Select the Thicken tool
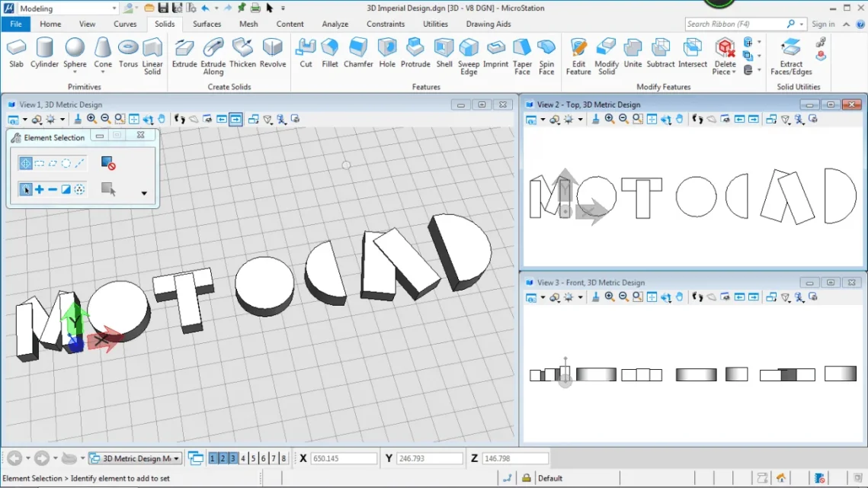This screenshot has height=488, width=868. (x=242, y=52)
